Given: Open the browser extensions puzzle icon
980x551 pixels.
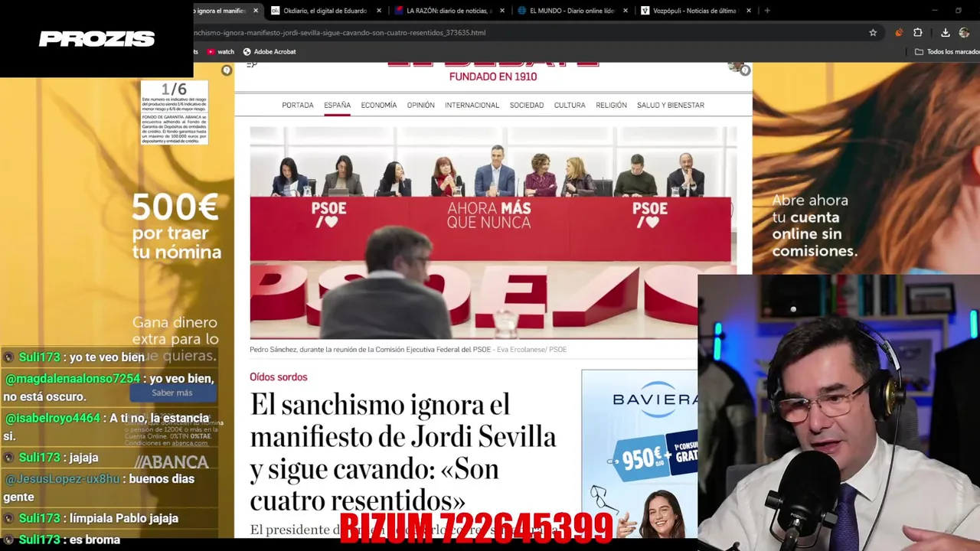Looking at the screenshot, I should click(x=918, y=33).
